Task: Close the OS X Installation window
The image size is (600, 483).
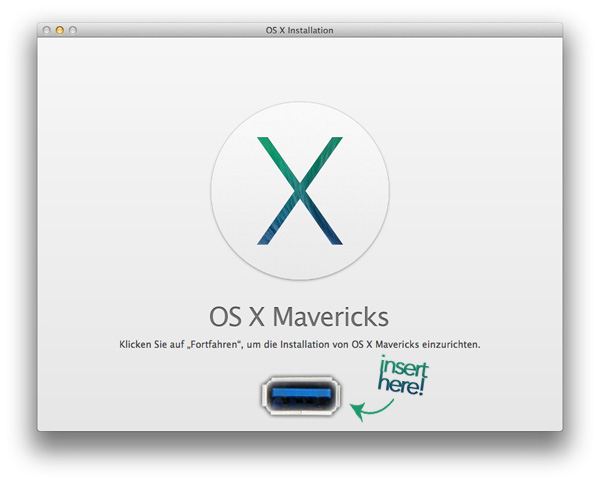Action: tap(47, 30)
